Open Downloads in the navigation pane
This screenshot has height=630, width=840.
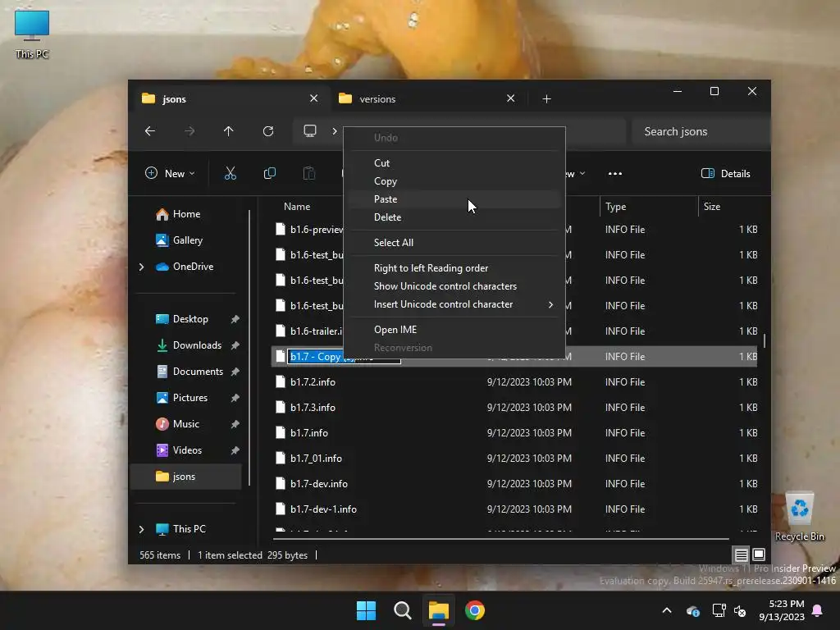(197, 345)
